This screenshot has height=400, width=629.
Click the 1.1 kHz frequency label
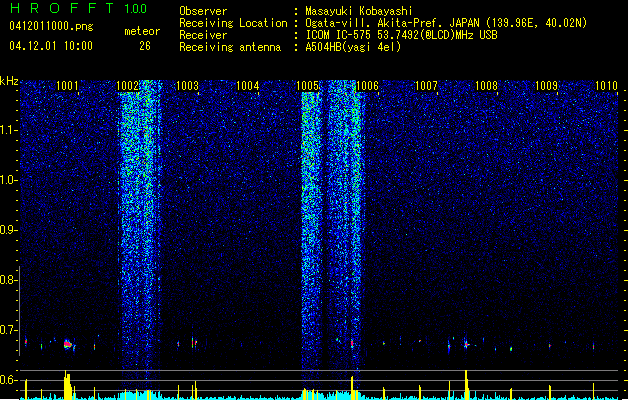(8, 130)
